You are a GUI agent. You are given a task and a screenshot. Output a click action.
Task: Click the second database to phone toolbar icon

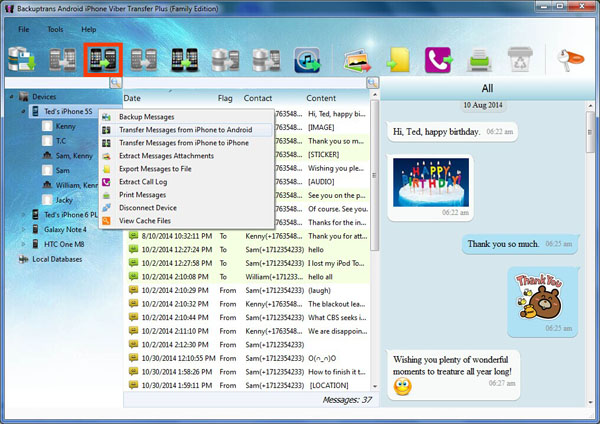pos(266,60)
